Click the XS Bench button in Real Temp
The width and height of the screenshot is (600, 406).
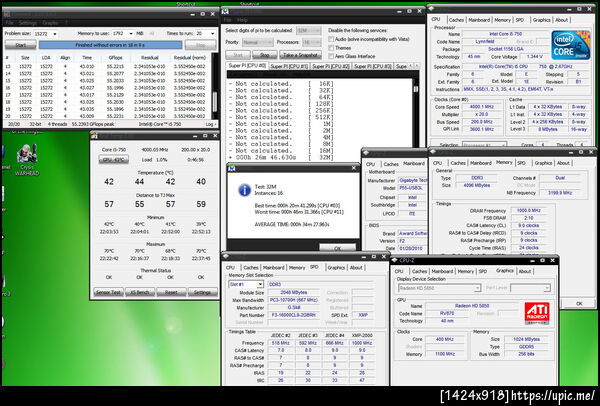point(140,292)
